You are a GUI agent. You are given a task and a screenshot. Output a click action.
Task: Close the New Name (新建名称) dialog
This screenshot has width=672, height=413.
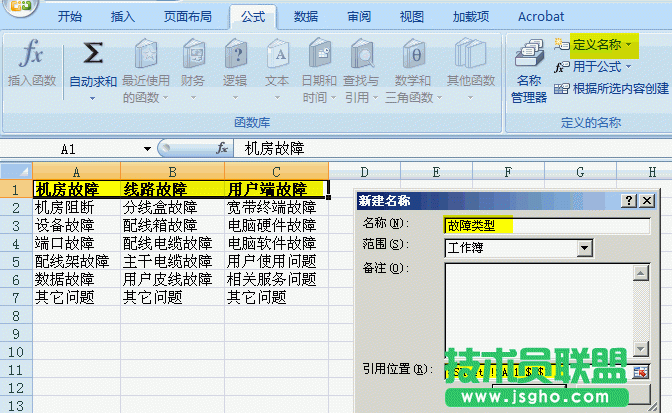tap(647, 201)
